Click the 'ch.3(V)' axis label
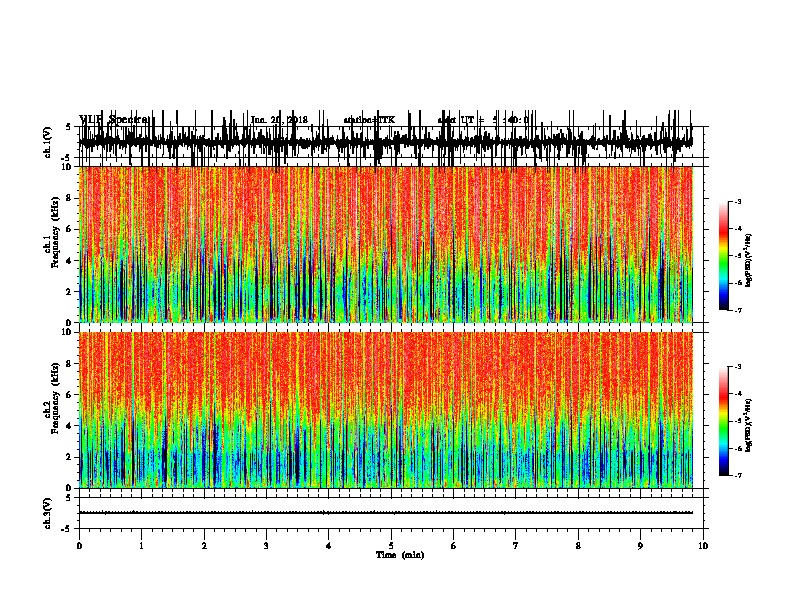792x612 pixels. (x=47, y=513)
